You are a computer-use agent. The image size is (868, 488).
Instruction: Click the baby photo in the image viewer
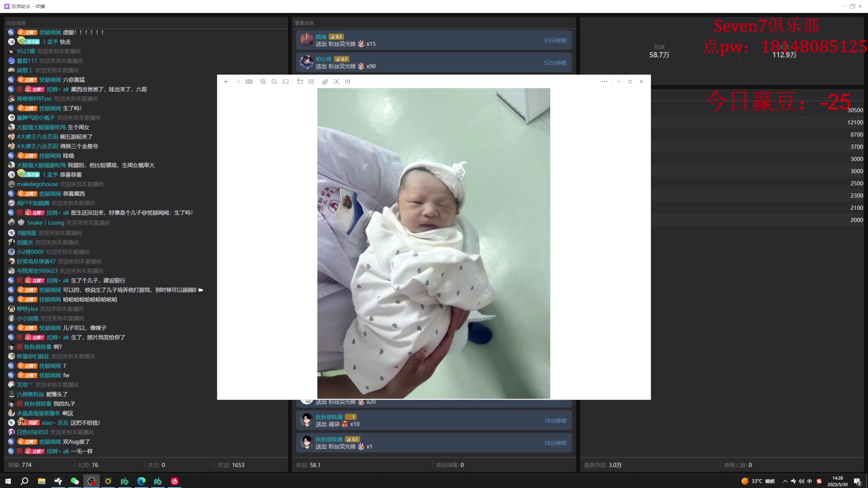(x=434, y=244)
